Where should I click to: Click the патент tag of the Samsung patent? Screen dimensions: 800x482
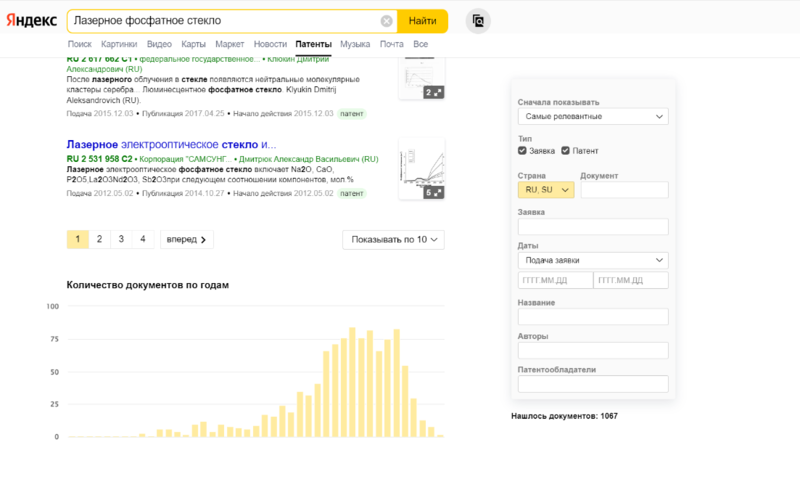coord(352,193)
